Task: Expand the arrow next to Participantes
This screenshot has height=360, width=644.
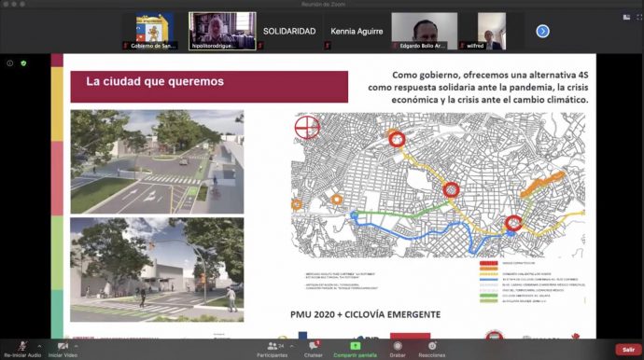Action: tap(291, 346)
